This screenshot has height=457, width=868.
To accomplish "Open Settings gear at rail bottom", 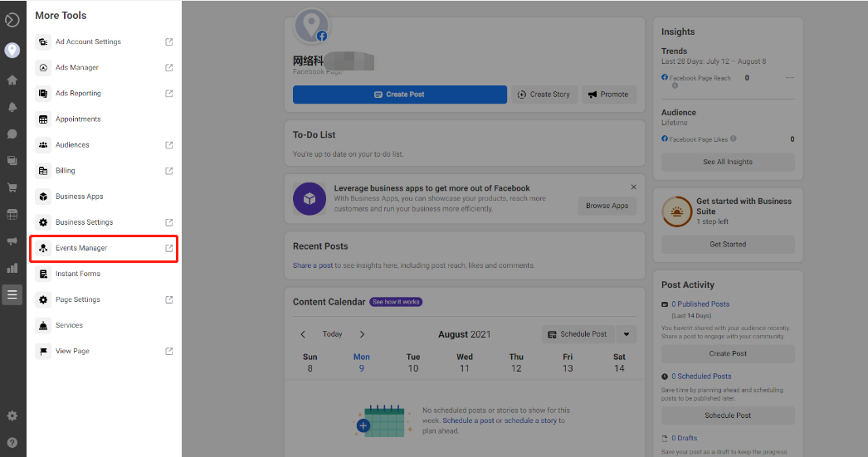I will tap(12, 416).
